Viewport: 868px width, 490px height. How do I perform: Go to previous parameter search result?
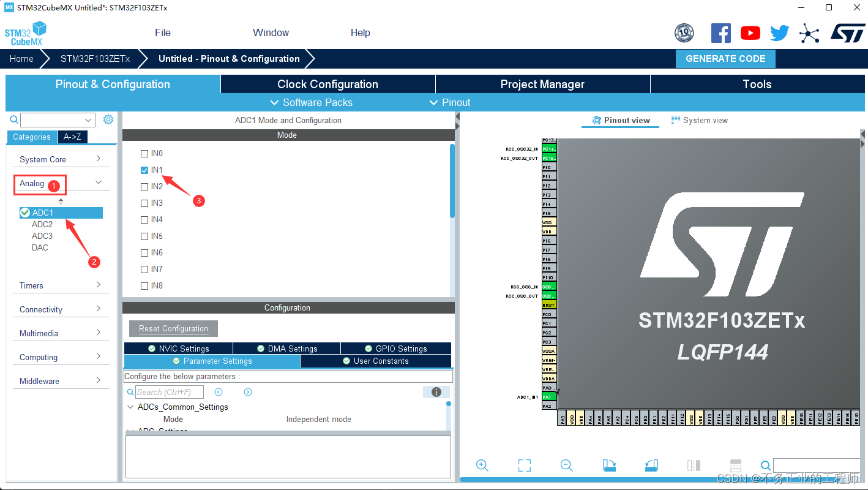click(219, 392)
